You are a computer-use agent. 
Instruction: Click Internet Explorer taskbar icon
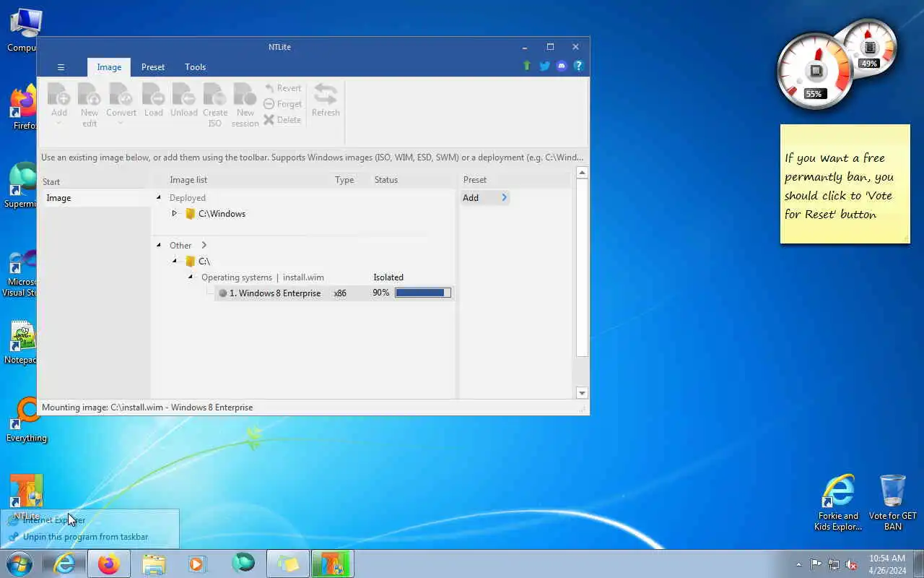click(x=64, y=564)
